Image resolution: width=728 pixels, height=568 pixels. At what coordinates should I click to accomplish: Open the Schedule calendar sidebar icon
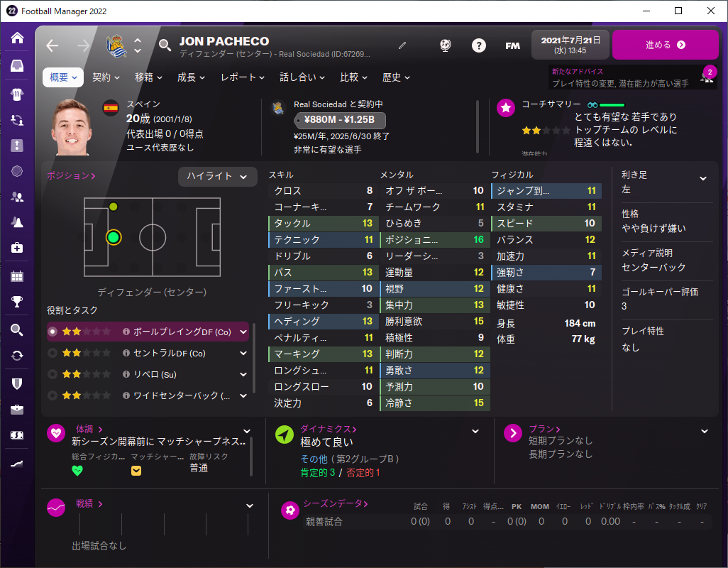coord(17,276)
